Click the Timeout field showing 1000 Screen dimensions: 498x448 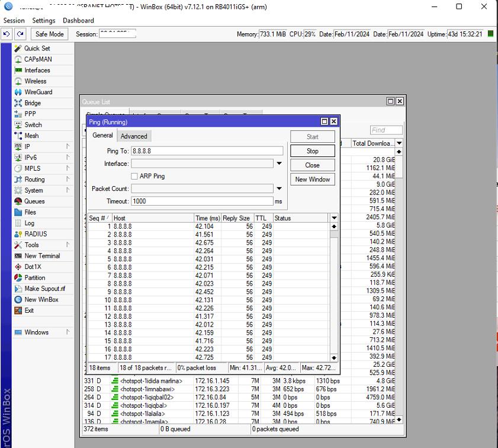[202, 201]
